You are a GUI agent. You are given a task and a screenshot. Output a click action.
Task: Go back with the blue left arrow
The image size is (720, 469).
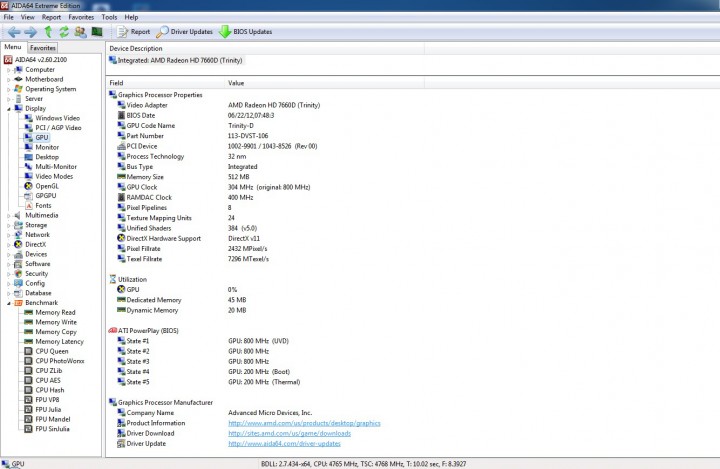coord(14,32)
